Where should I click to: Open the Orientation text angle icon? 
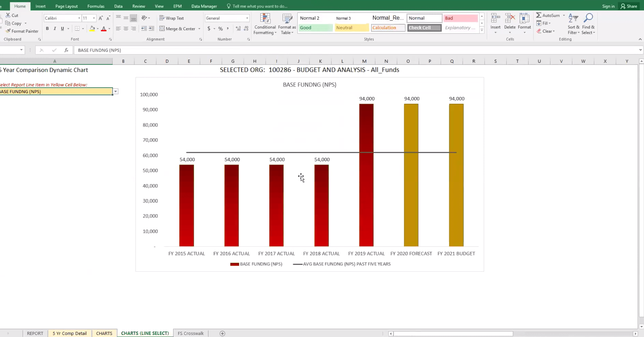[x=144, y=18]
